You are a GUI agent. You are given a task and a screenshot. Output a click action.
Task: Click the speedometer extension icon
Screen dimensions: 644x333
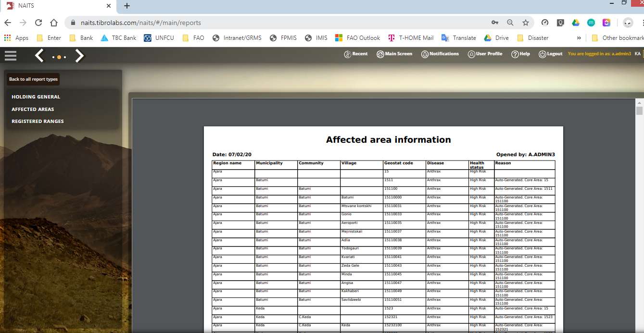point(545,23)
